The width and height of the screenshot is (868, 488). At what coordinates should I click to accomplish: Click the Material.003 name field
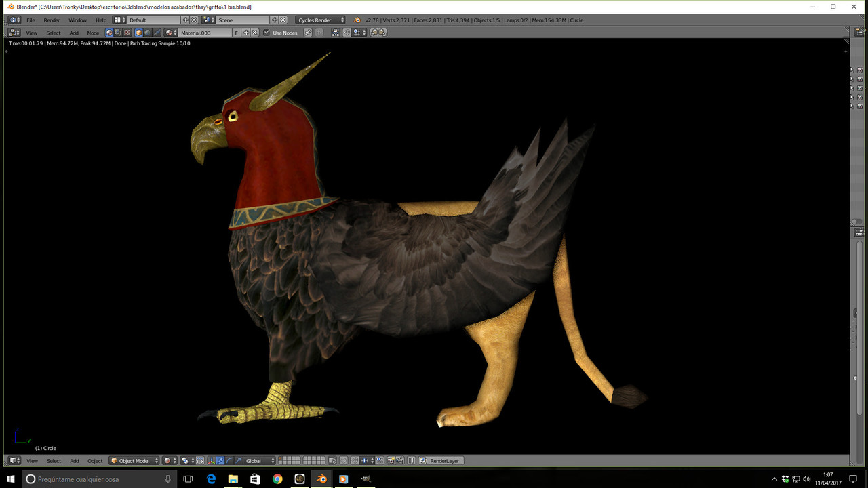coord(205,33)
